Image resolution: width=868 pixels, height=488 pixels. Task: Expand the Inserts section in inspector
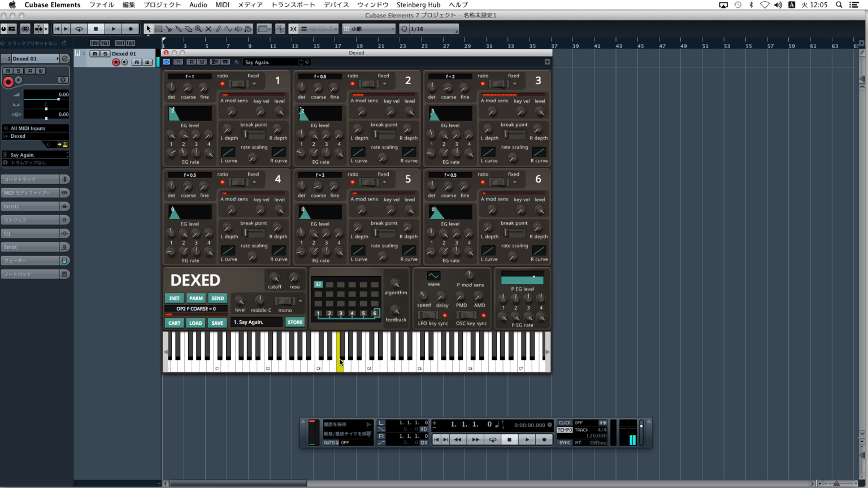tap(31, 207)
